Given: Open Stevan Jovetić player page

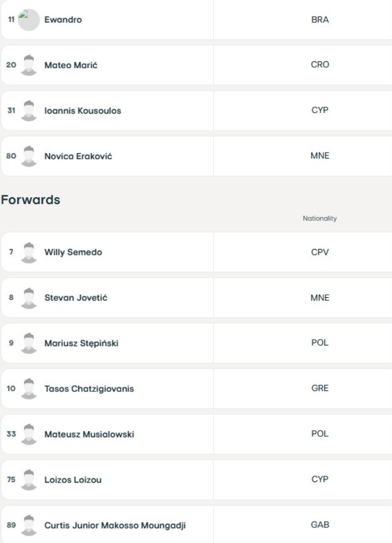Looking at the screenshot, I should click(76, 297).
